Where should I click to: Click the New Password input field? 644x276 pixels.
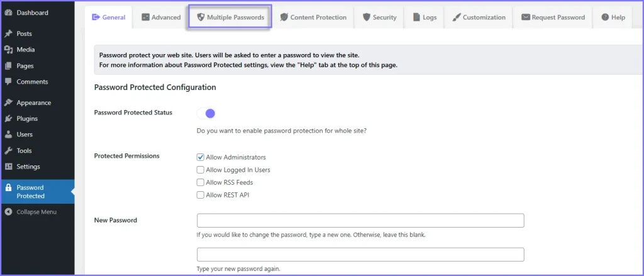[x=360, y=221]
